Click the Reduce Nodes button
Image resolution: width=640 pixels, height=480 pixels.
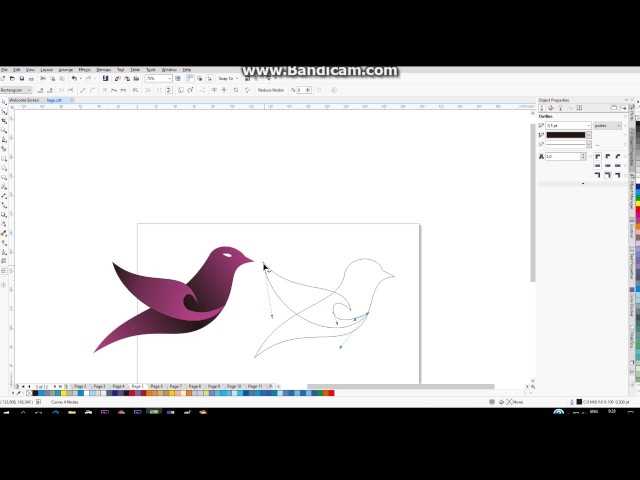[x=271, y=90]
